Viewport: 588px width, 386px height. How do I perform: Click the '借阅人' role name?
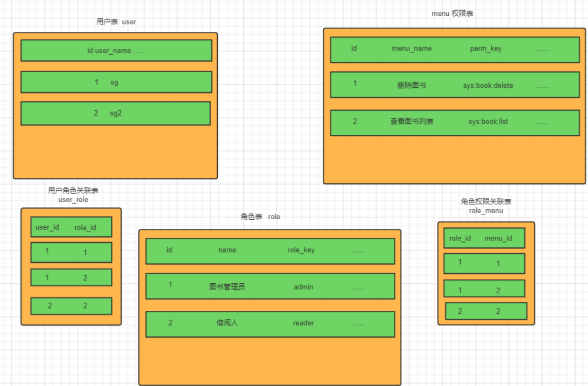[x=227, y=323]
